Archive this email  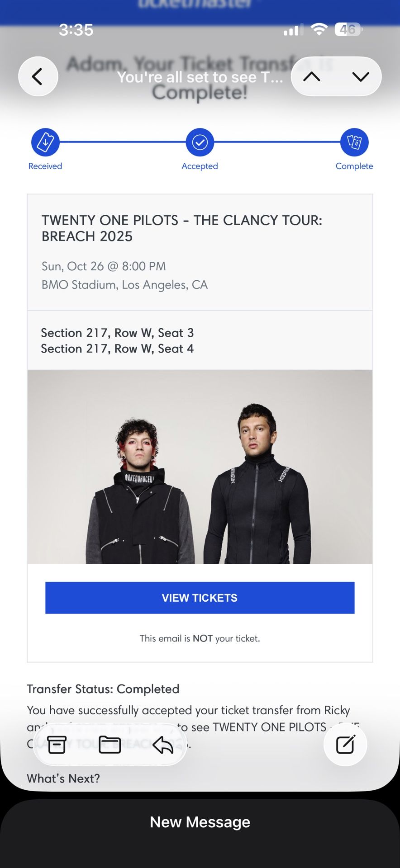56,745
